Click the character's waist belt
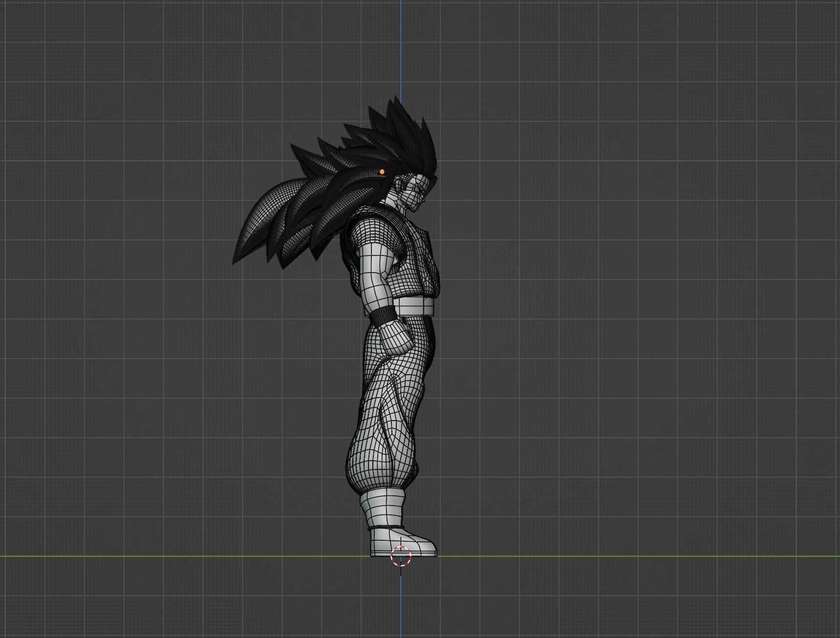Viewport: 840px width, 638px height. [x=412, y=307]
